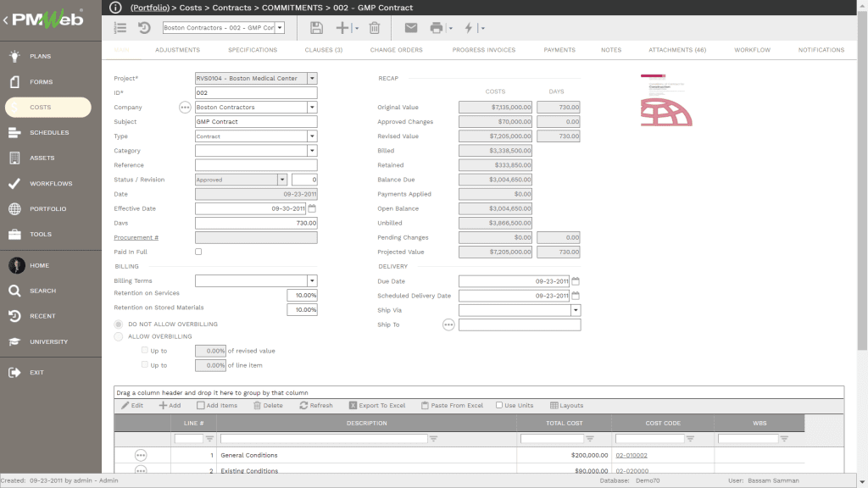This screenshot has height=488, width=868.
Task: Open Forms module in sidebar
Action: (41, 82)
